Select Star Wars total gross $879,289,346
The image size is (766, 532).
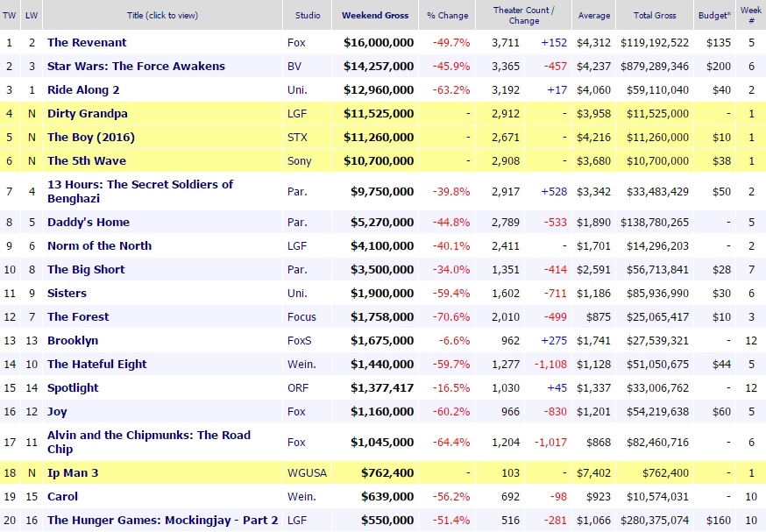[655, 66]
